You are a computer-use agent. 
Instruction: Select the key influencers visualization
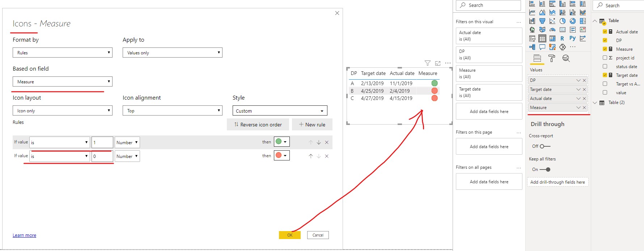coord(583,38)
